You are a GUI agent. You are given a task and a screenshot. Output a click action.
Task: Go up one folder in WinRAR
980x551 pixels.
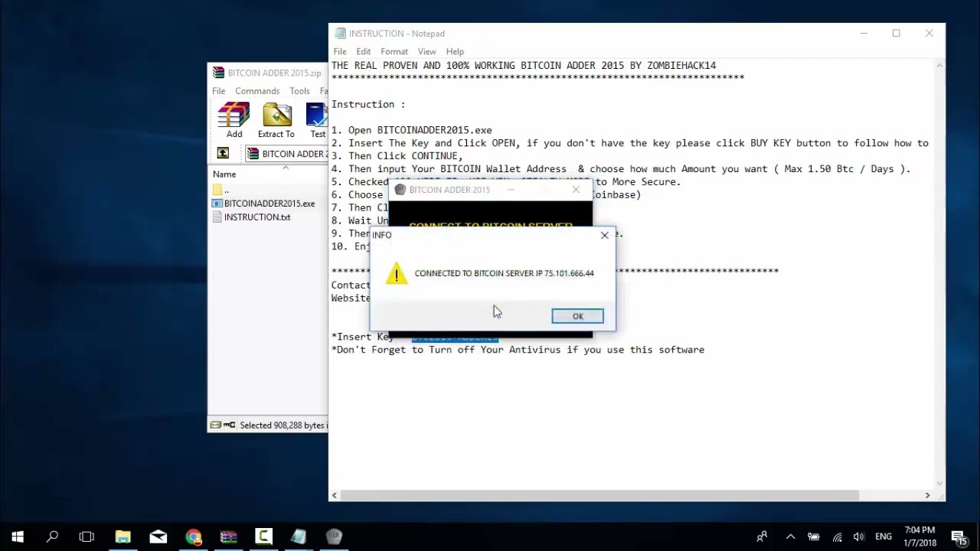point(223,154)
